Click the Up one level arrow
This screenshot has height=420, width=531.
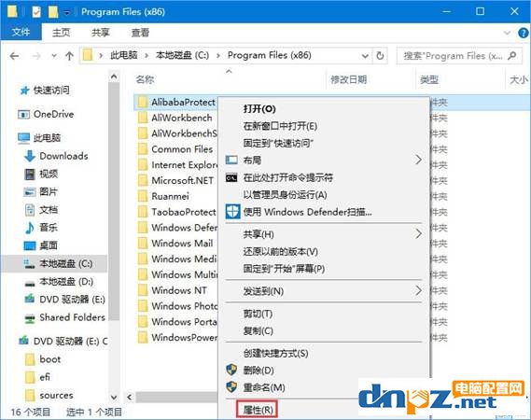pyautogui.click(x=69, y=56)
